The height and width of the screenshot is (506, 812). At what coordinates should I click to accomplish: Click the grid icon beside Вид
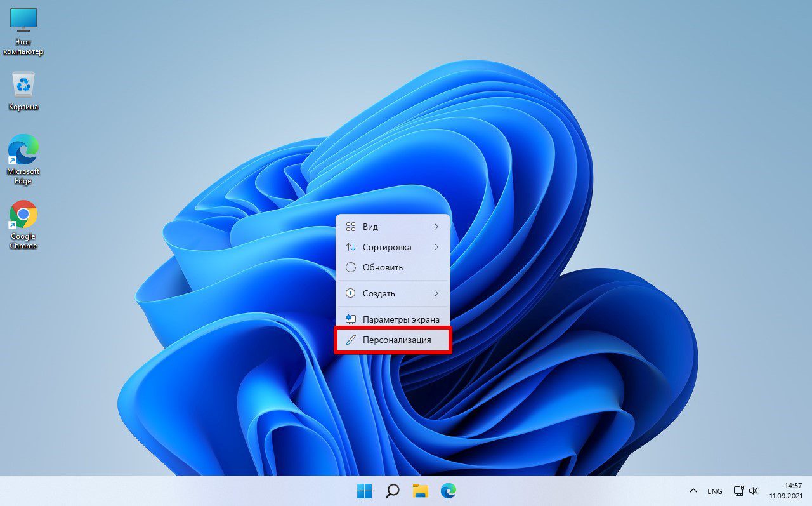(x=350, y=227)
